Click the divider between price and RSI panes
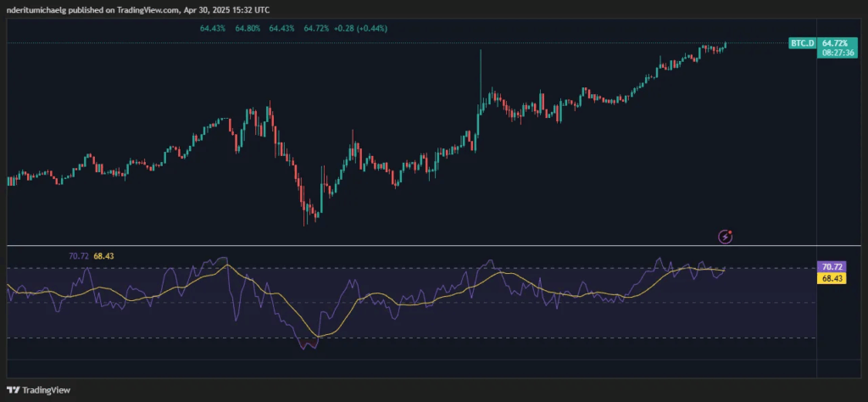Viewport: 868px width, 402px height. (434, 245)
